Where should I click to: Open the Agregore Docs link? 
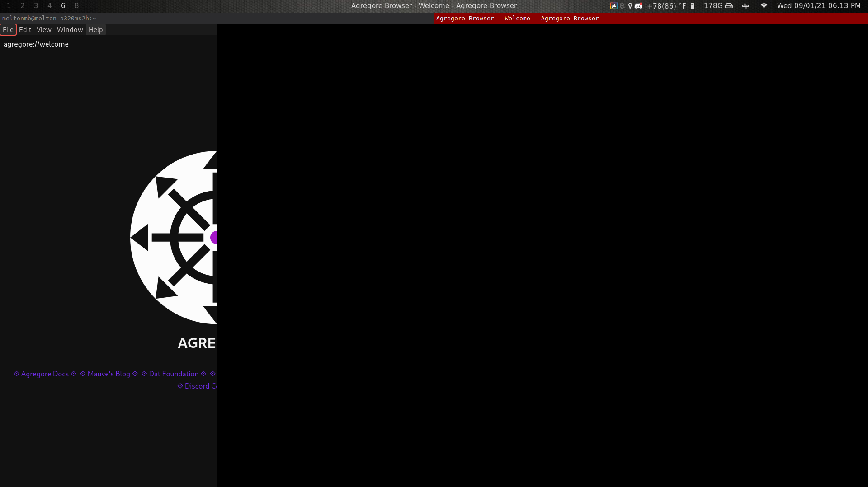point(45,374)
